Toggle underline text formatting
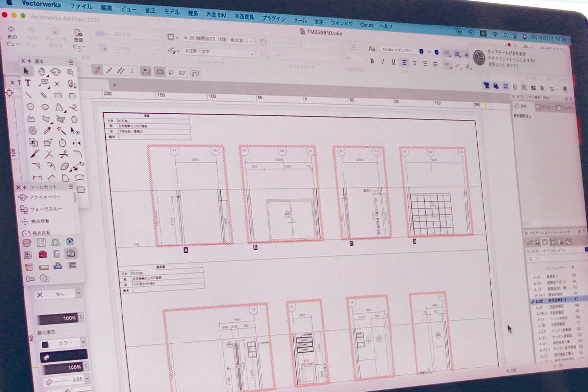The width and height of the screenshot is (588, 392). [393, 62]
